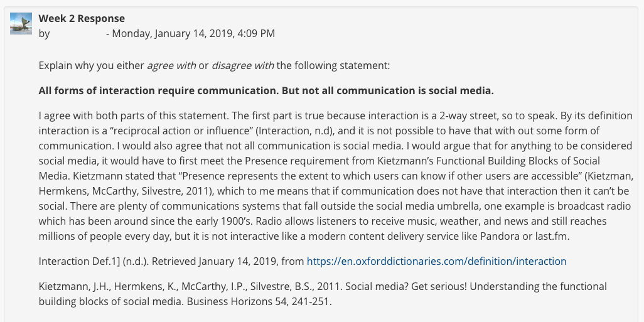Viewport: 644px width, 322px height.
Task: Click the "Retrieved January 14, 2019, from" text
Action: coord(228,261)
